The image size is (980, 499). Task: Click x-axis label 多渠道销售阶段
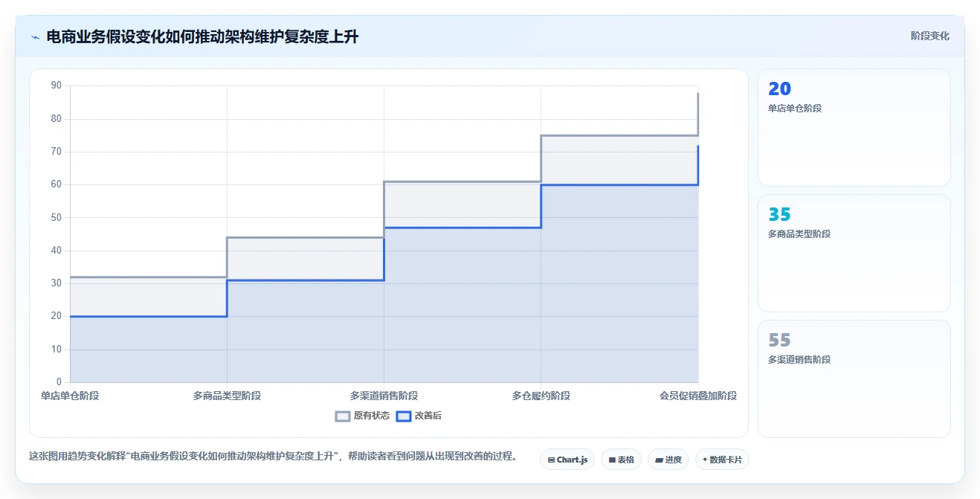tap(384, 396)
